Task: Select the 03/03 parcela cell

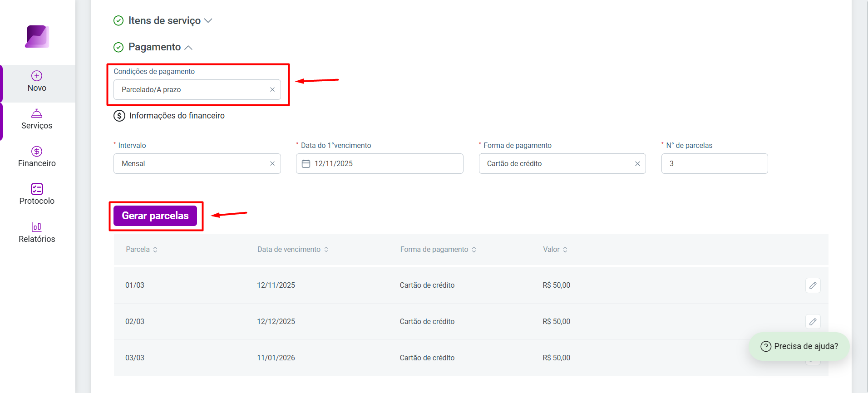Action: tap(135, 358)
